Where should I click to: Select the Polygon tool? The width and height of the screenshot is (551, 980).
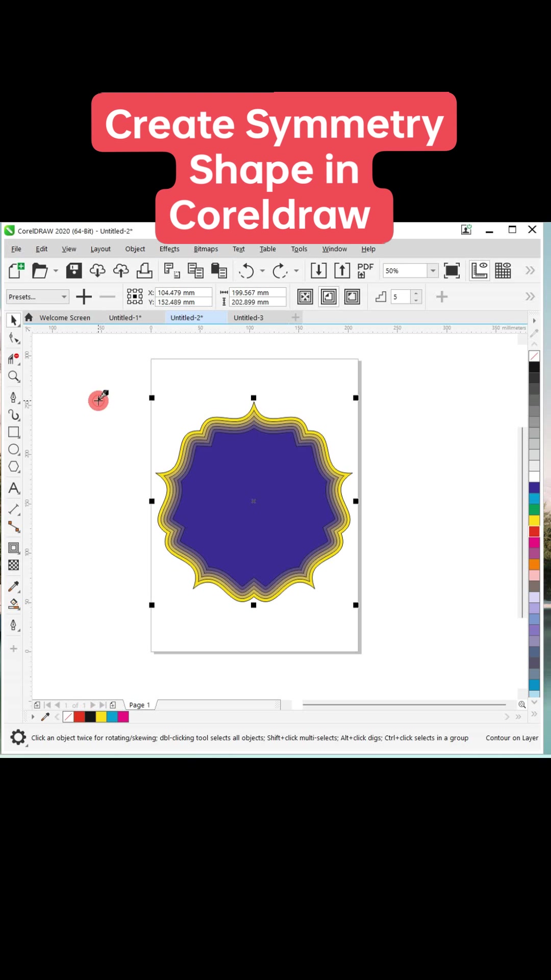coord(14,467)
